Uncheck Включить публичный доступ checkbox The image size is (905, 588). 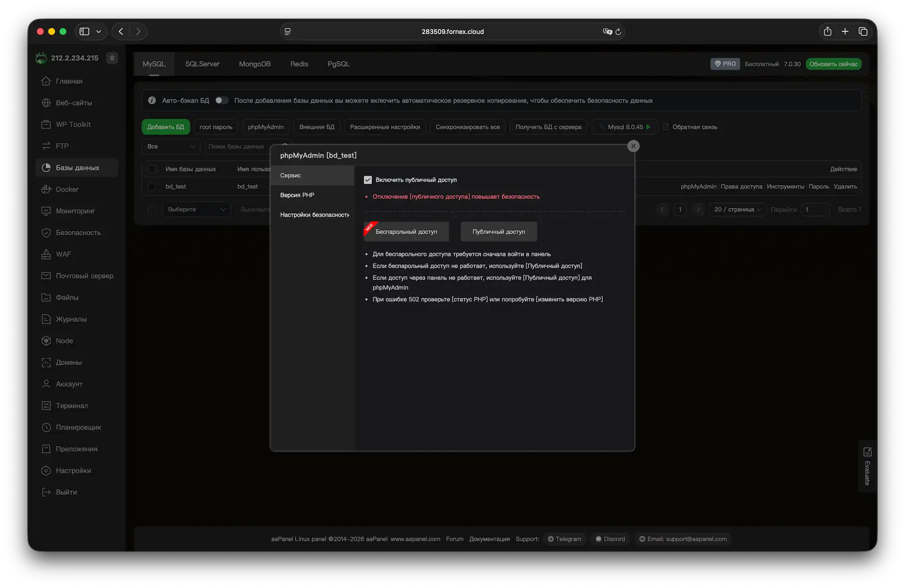click(x=368, y=180)
